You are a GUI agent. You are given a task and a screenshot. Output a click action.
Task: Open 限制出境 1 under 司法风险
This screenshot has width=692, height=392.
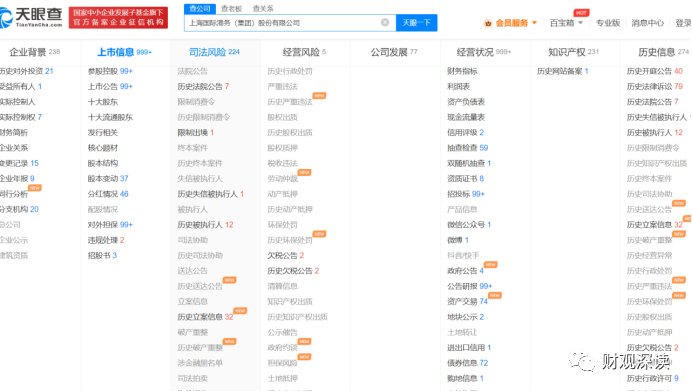(x=196, y=132)
